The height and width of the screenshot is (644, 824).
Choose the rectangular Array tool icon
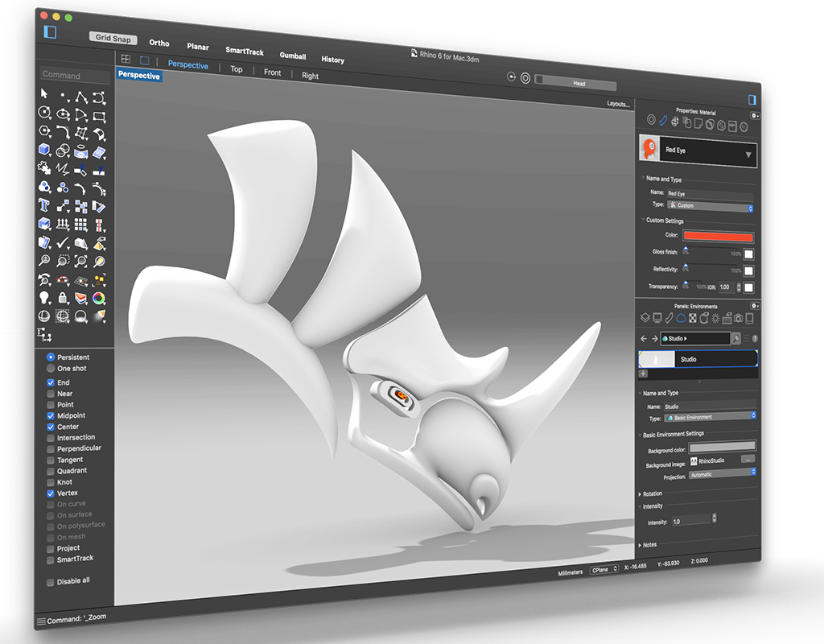click(81, 225)
